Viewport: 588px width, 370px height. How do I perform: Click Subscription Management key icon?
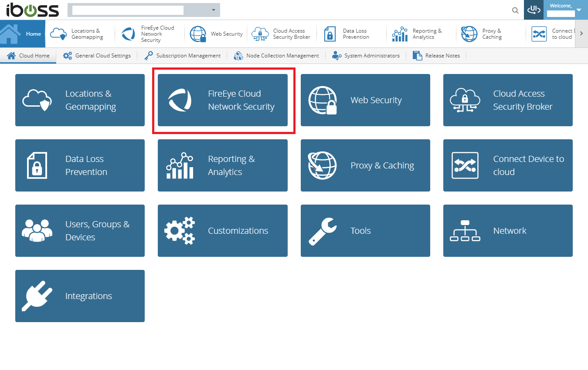click(149, 56)
